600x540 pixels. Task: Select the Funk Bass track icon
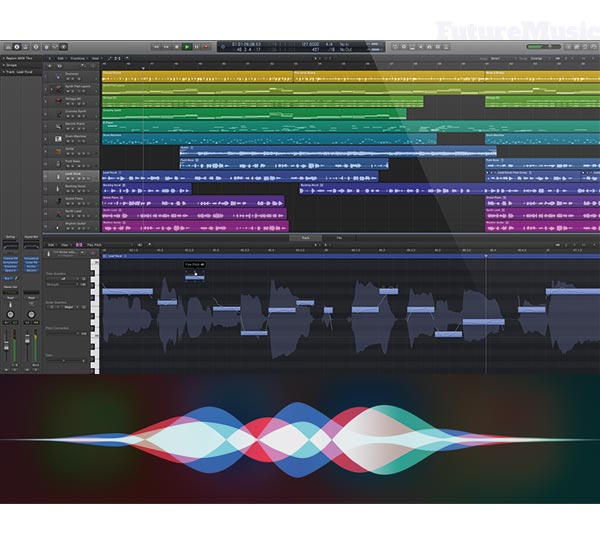[x=58, y=164]
